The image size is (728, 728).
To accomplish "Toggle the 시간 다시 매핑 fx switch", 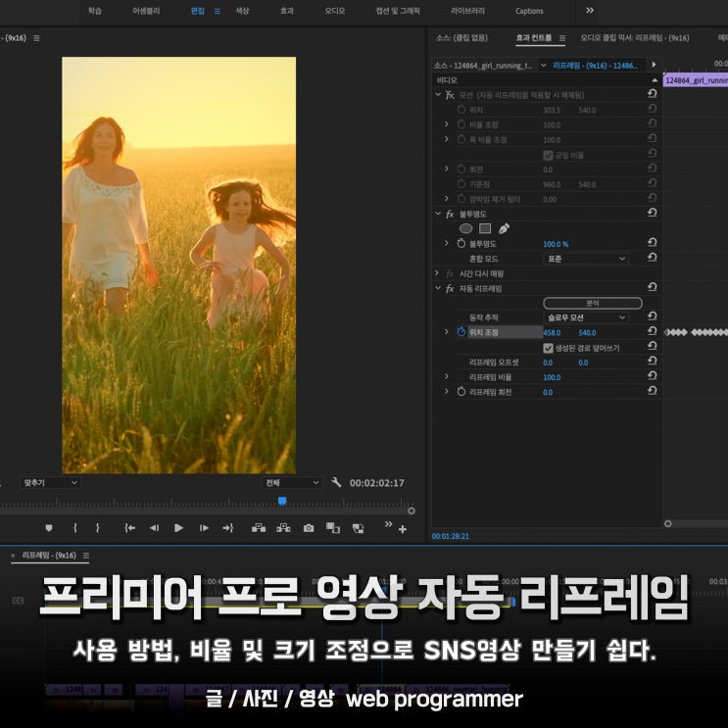I will tap(450, 274).
